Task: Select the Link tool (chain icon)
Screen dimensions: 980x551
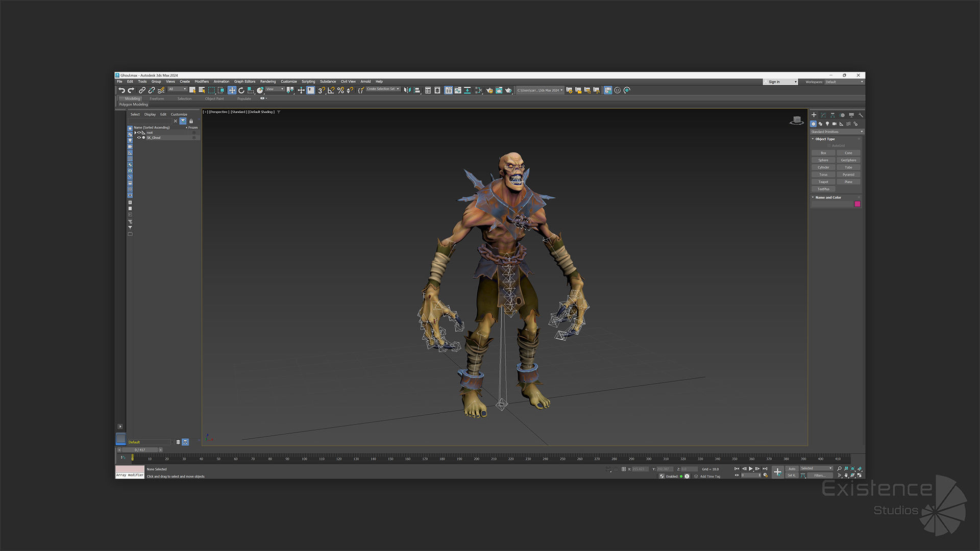Action: [142, 90]
